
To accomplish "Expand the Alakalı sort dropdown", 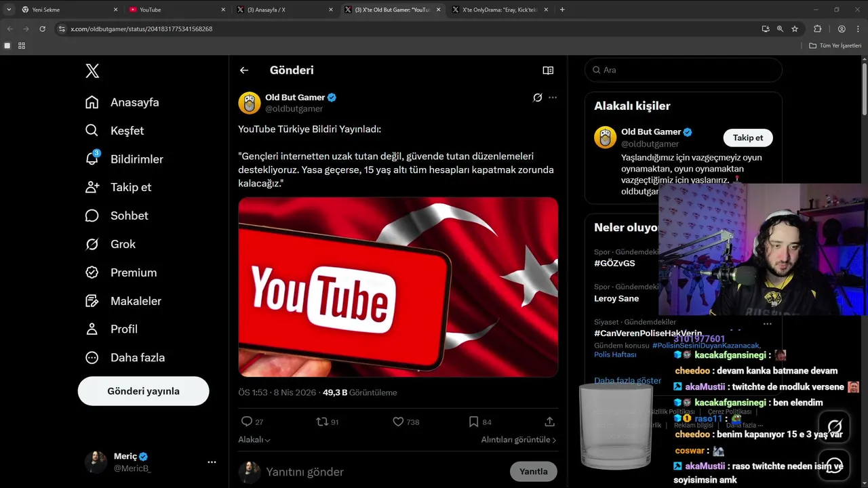I will (254, 440).
